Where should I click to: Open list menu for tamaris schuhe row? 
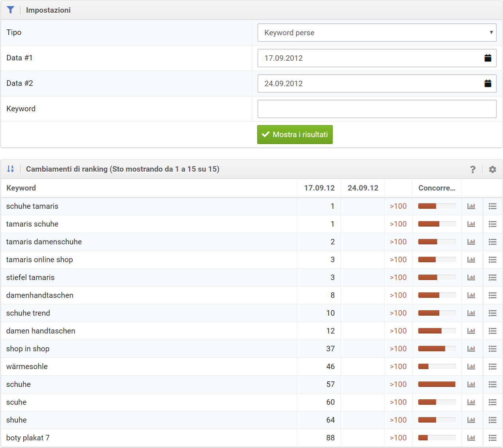tap(492, 224)
